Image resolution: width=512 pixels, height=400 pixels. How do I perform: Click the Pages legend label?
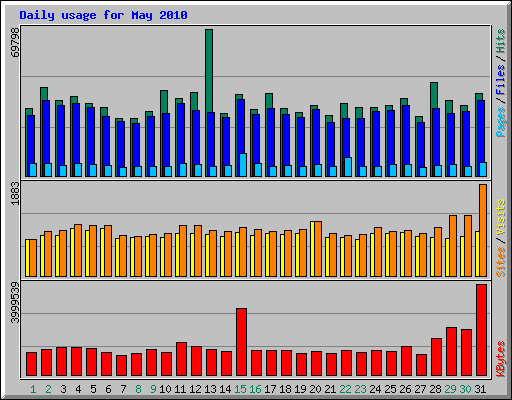(500, 122)
